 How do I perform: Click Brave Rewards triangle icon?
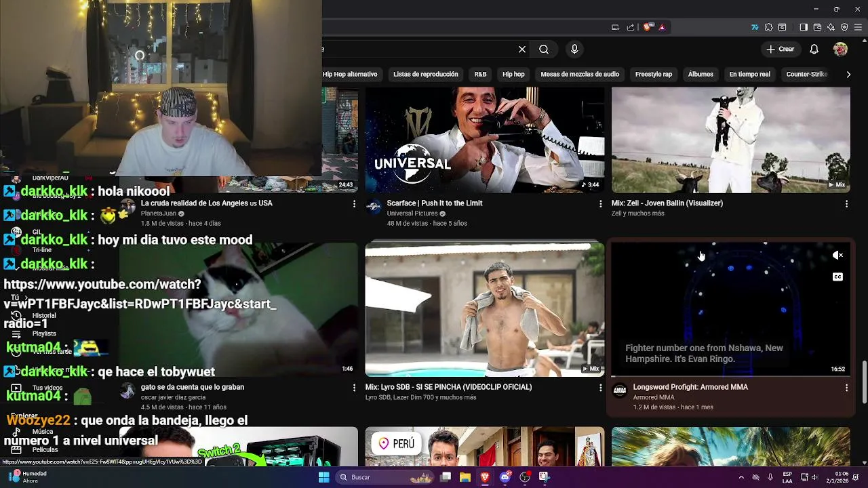[x=662, y=28]
